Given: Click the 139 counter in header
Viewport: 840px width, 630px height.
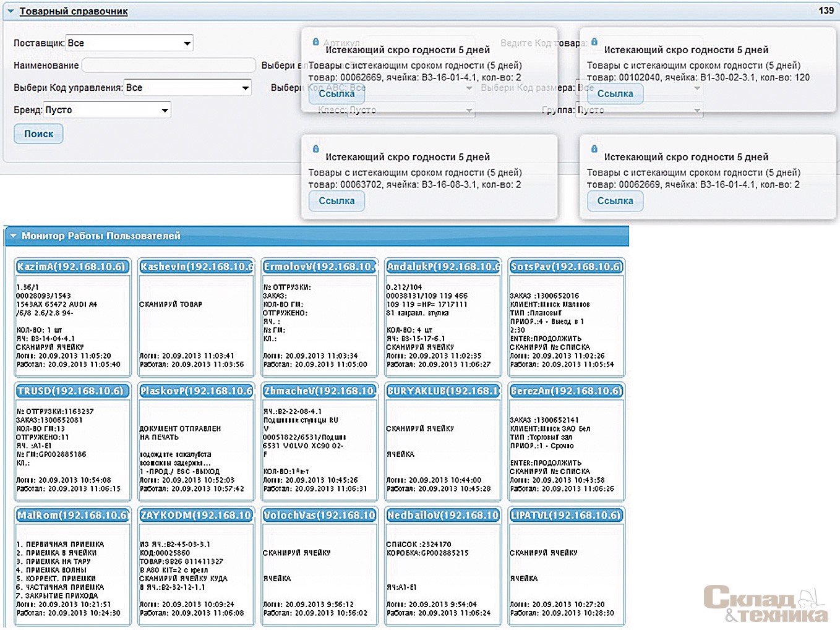Looking at the screenshot, I should click(826, 11).
